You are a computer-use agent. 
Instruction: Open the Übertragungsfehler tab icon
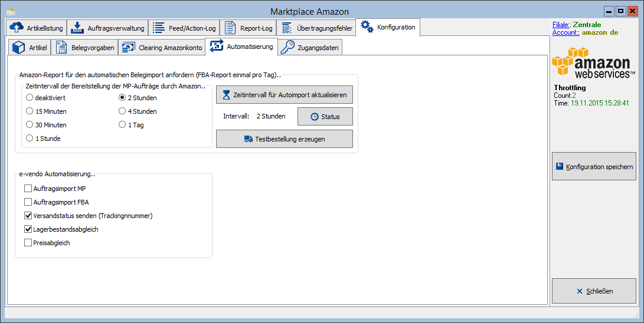pos(287,28)
